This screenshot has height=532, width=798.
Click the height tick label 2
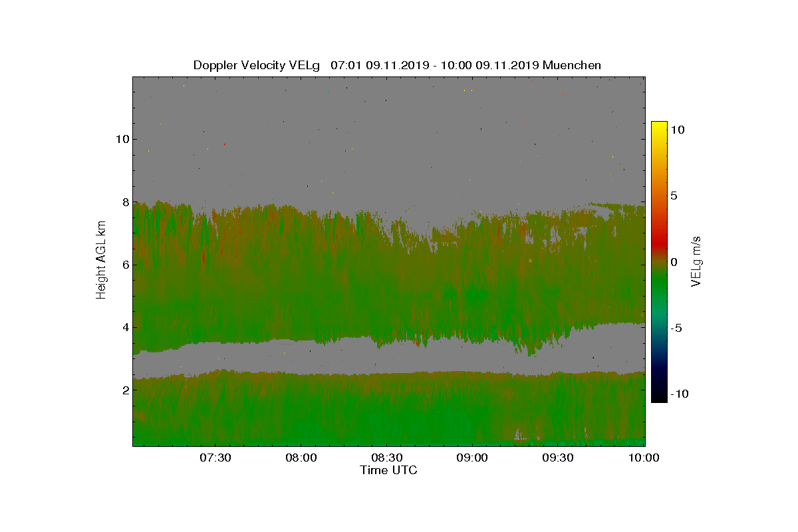125,390
